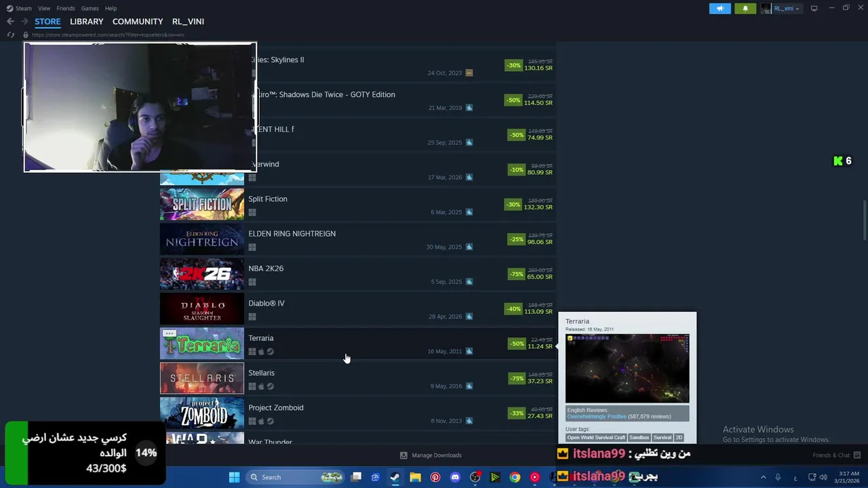Open the View menu
The image size is (868, 488).
coord(44,8)
